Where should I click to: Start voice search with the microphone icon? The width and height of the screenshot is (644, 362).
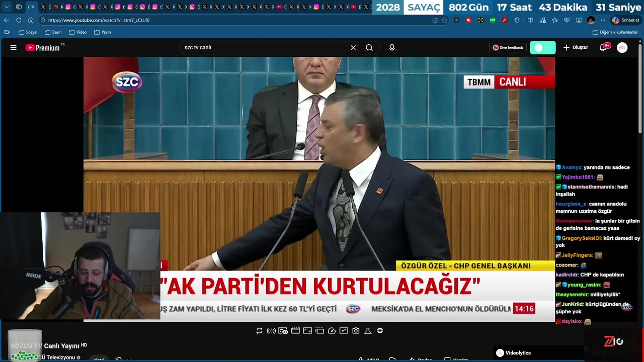coord(392,48)
